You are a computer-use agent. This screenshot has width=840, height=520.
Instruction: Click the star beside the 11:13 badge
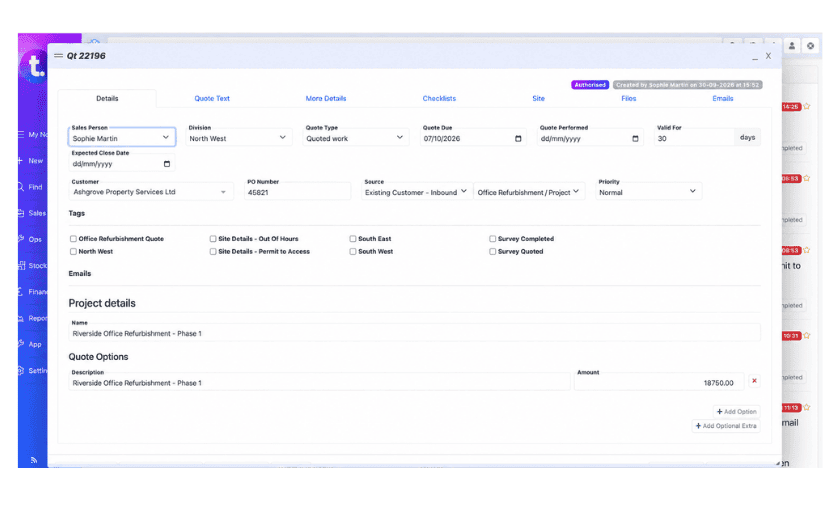coord(807,408)
